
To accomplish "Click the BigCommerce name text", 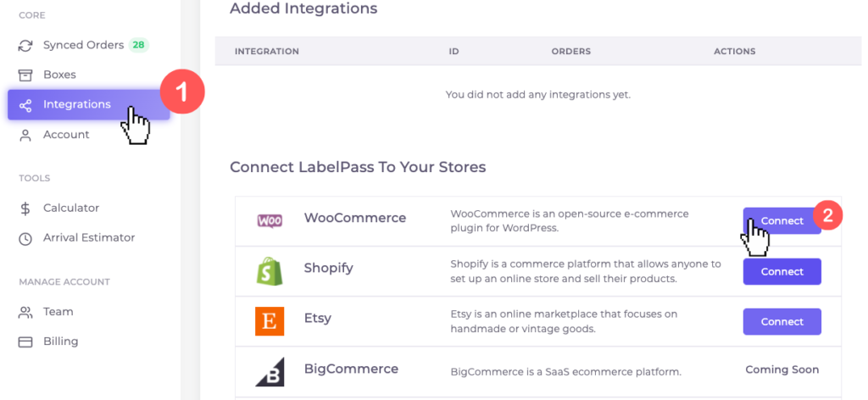I will click(351, 369).
